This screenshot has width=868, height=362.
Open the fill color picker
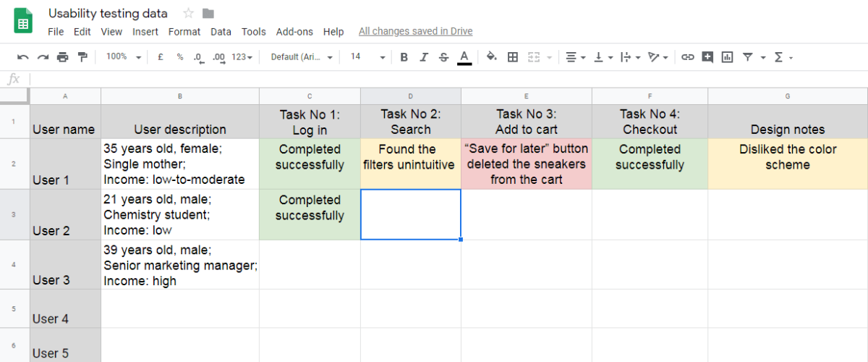[492, 56]
